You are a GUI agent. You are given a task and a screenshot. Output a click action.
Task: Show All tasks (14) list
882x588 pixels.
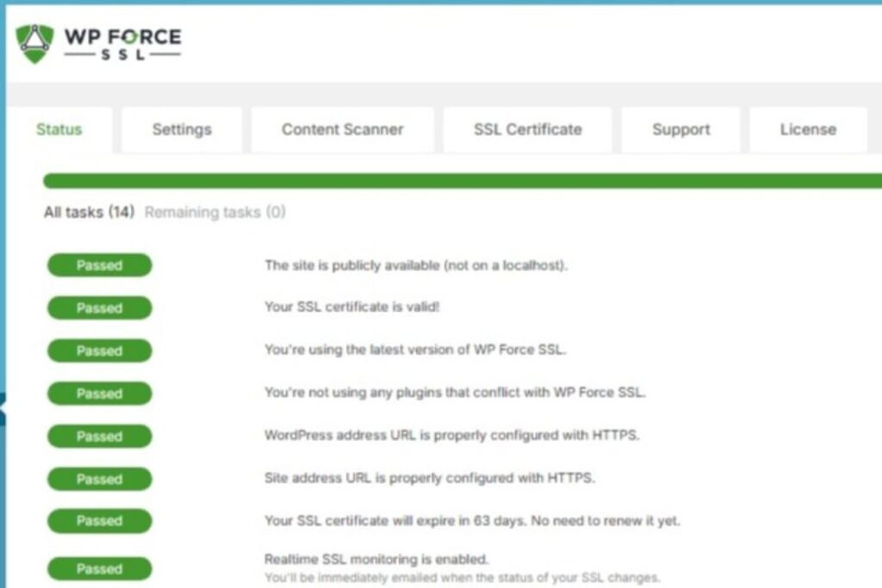coord(90,212)
